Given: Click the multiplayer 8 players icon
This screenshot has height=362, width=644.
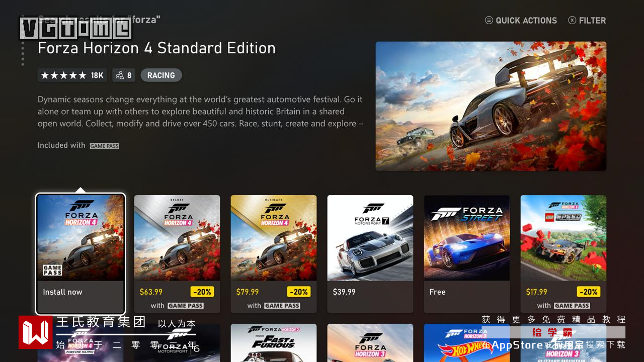Looking at the screenshot, I should point(124,75).
